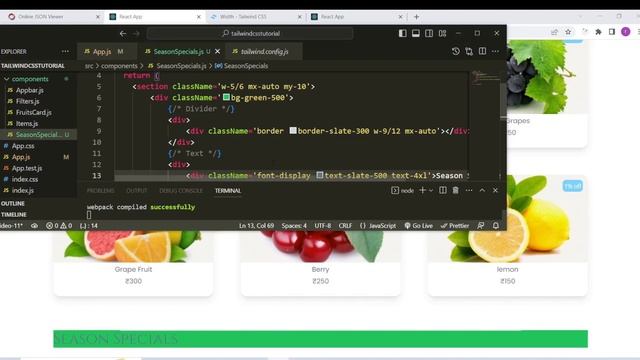Close the SeasonSpecials.js editor tab
The image size is (640, 360).
click(218, 51)
